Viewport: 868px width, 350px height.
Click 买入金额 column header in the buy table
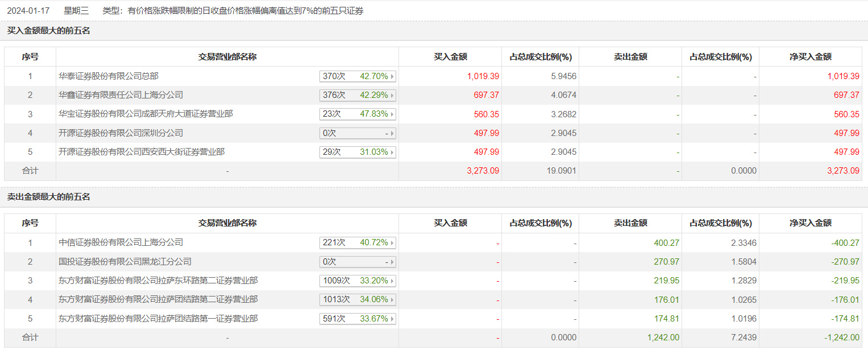click(x=450, y=57)
